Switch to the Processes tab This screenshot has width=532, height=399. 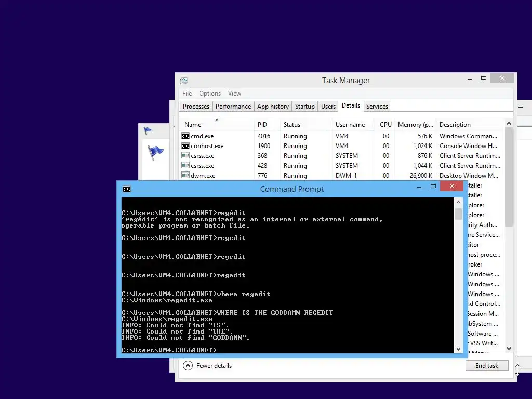pos(196,107)
